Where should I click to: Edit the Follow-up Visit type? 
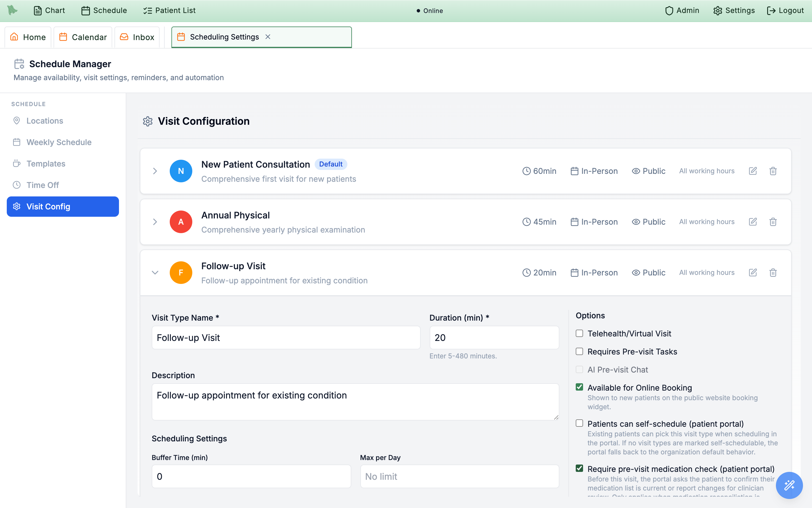(x=753, y=272)
